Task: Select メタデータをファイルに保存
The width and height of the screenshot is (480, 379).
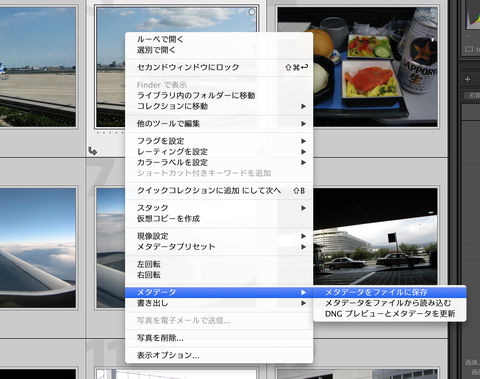Action: (x=390, y=292)
